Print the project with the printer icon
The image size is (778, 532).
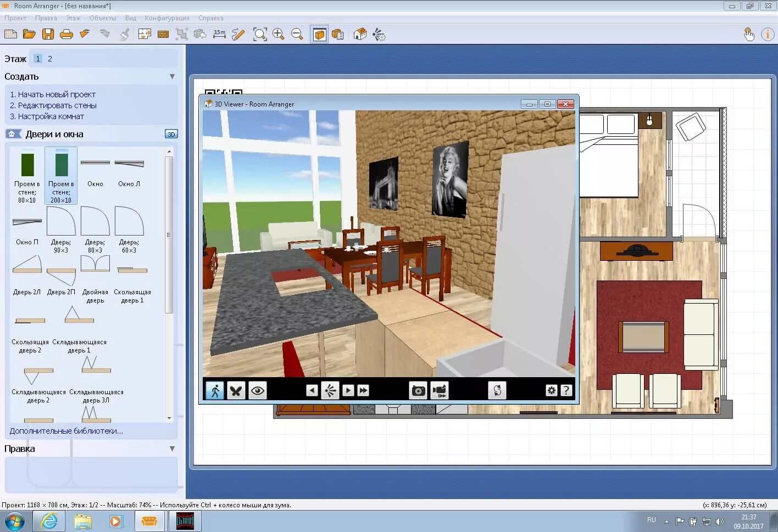66,35
